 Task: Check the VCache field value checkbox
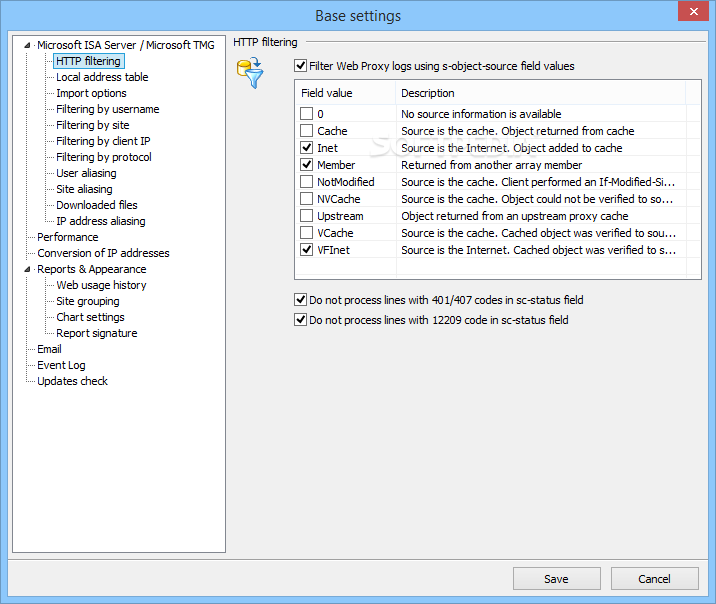click(x=306, y=233)
